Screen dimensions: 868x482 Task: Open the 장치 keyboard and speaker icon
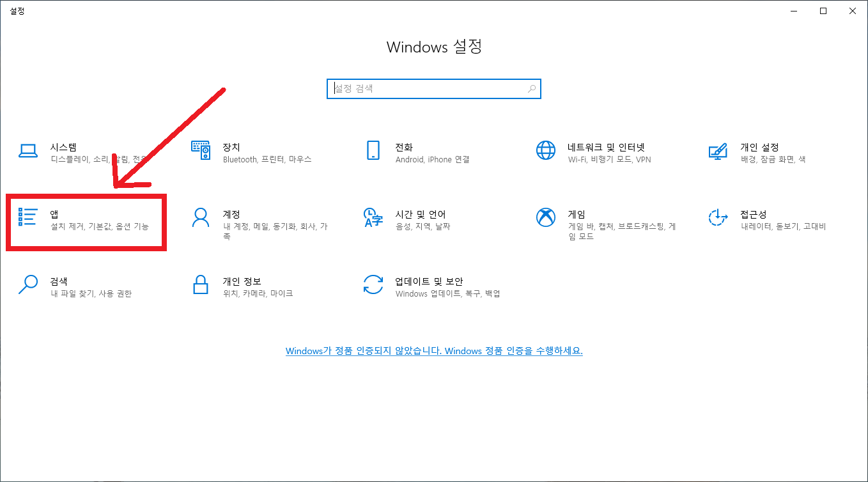coord(201,151)
